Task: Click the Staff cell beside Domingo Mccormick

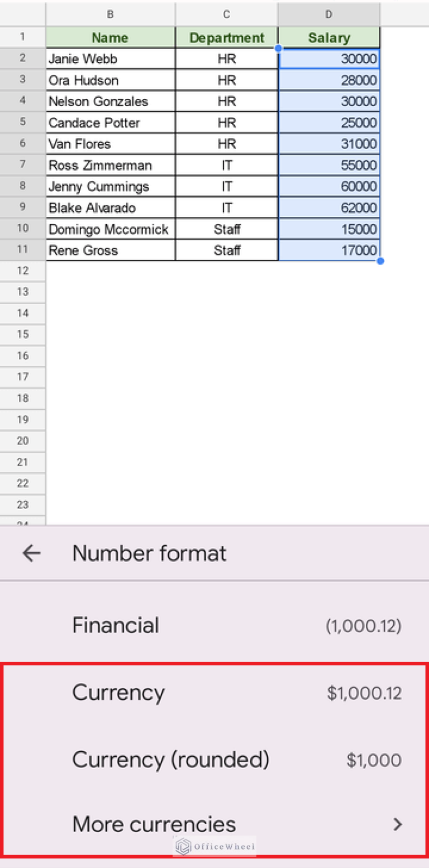Action: click(x=226, y=229)
